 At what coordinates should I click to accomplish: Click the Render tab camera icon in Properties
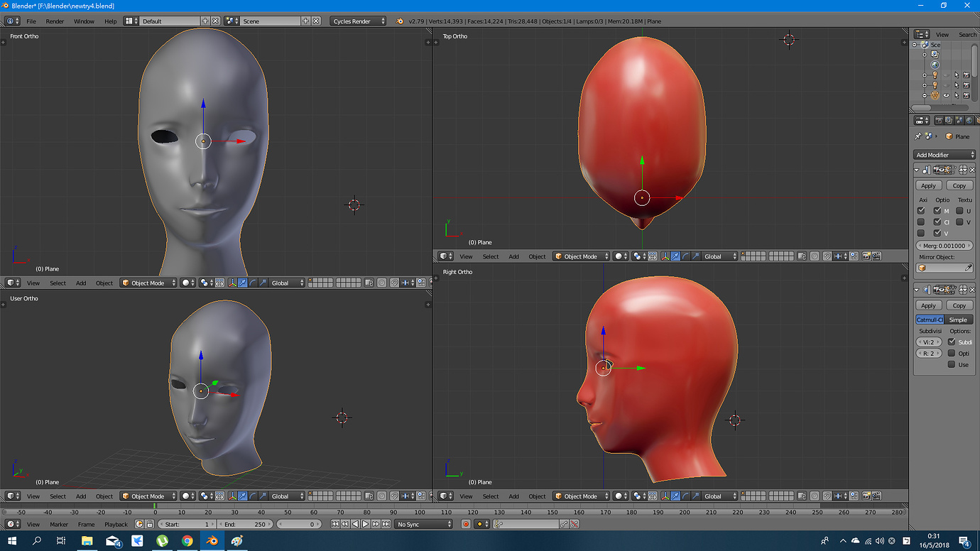click(939, 120)
